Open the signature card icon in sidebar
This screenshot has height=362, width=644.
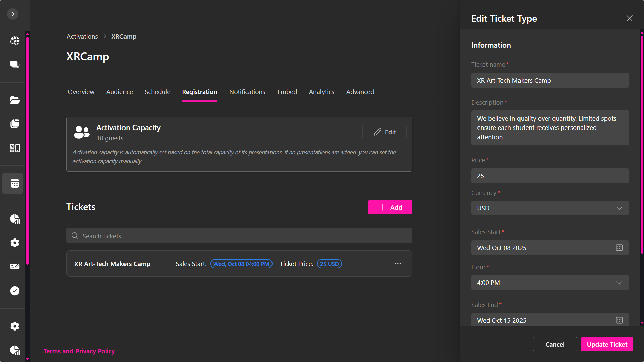click(15, 266)
